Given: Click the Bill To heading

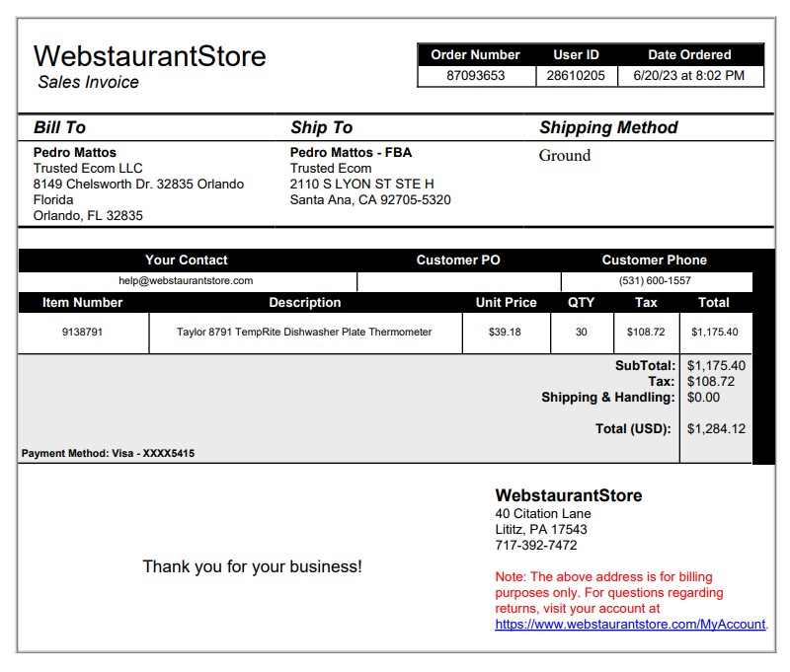Looking at the screenshot, I should coord(60,127).
